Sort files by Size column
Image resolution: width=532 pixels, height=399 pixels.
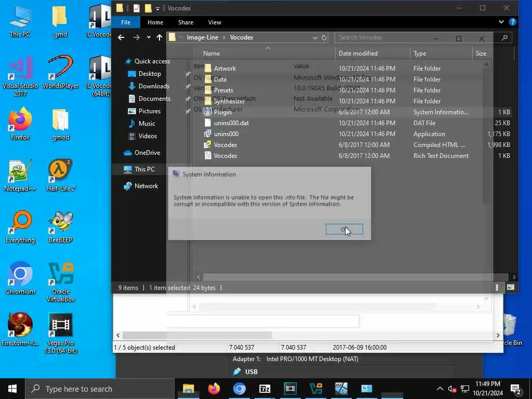coord(493,54)
